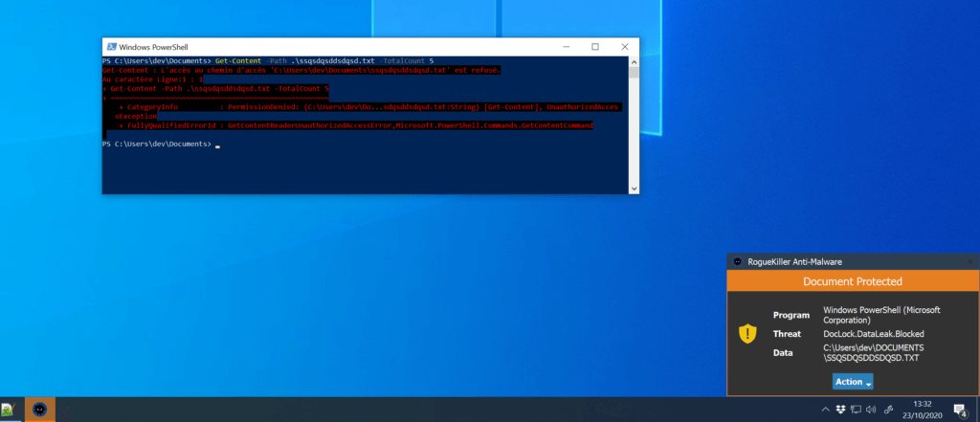Viewport: 980px width, 422px height.
Task: Click the orange Document Protected banner
Action: point(852,281)
